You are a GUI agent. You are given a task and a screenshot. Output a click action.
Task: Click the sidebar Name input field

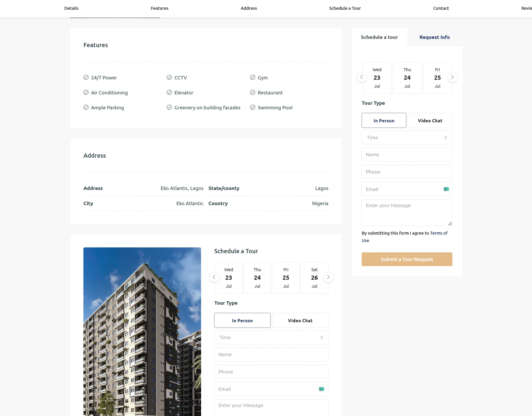point(406,154)
